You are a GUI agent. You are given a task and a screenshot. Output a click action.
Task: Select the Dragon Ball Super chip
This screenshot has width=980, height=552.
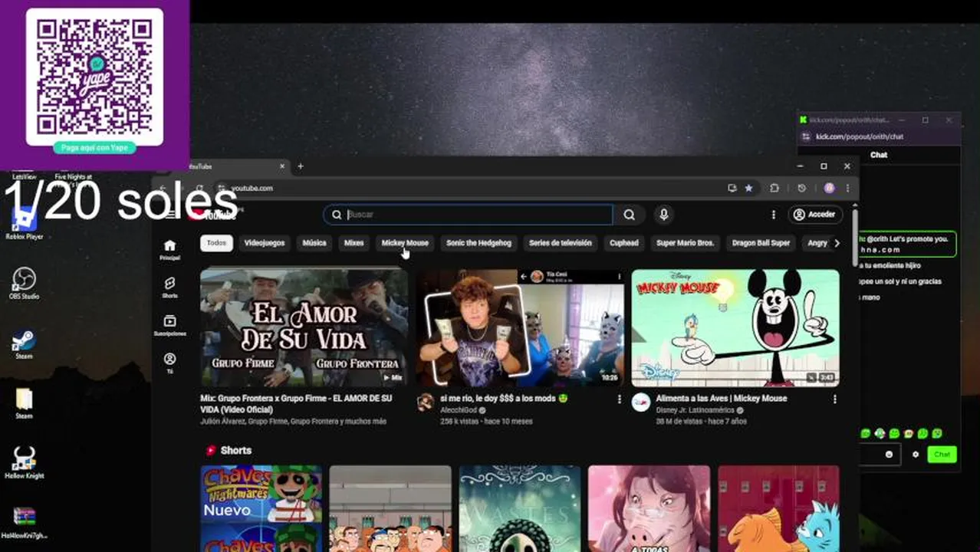761,243
